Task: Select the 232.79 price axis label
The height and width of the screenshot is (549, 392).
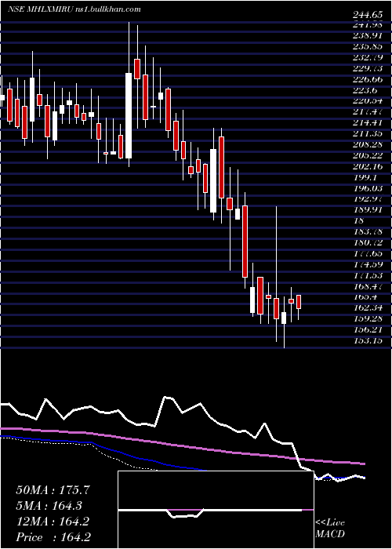Action: pyautogui.click(x=368, y=57)
